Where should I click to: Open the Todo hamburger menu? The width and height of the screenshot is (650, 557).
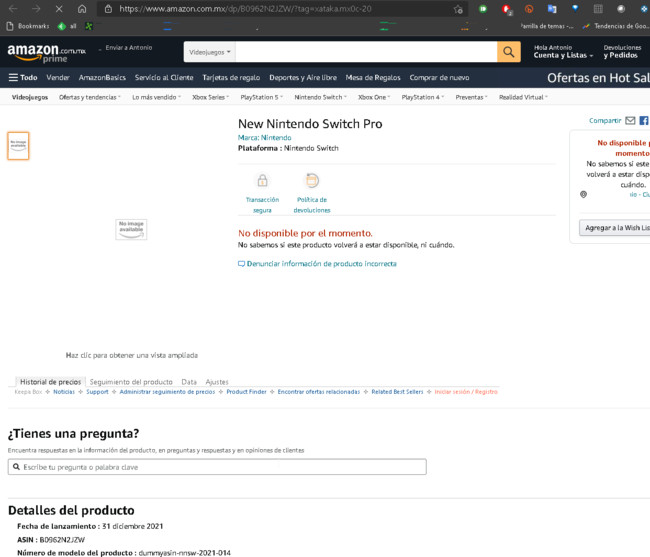coord(23,77)
